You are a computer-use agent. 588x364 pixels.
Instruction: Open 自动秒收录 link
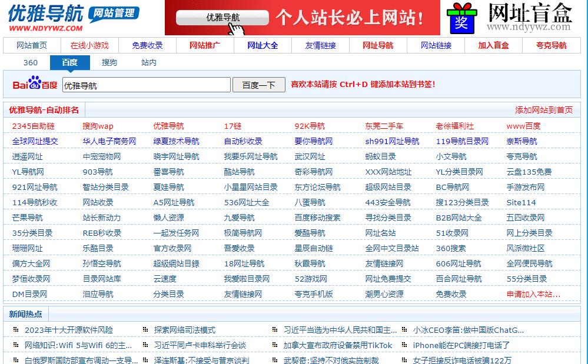coord(243,141)
